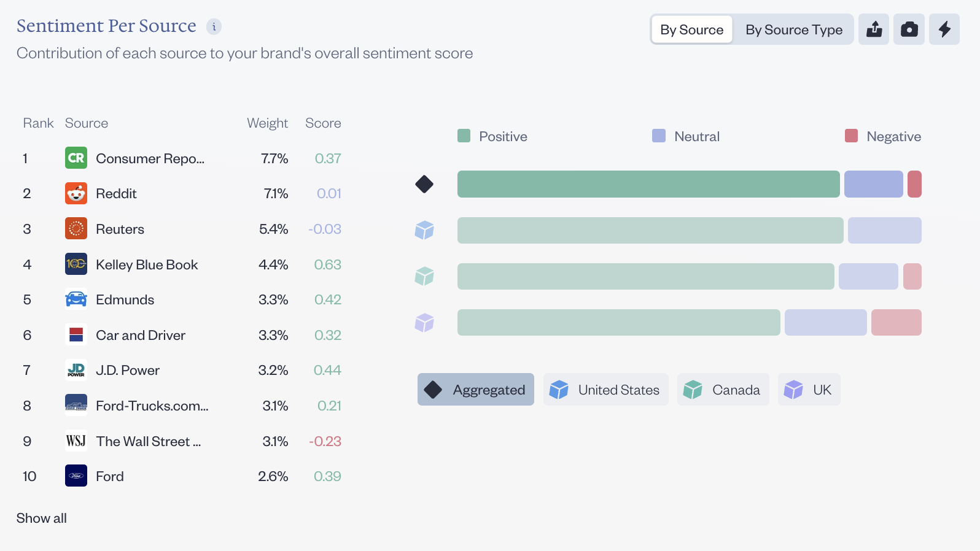The image size is (980, 551).
Task: Select the 'Ford' source name
Action: [x=110, y=476]
